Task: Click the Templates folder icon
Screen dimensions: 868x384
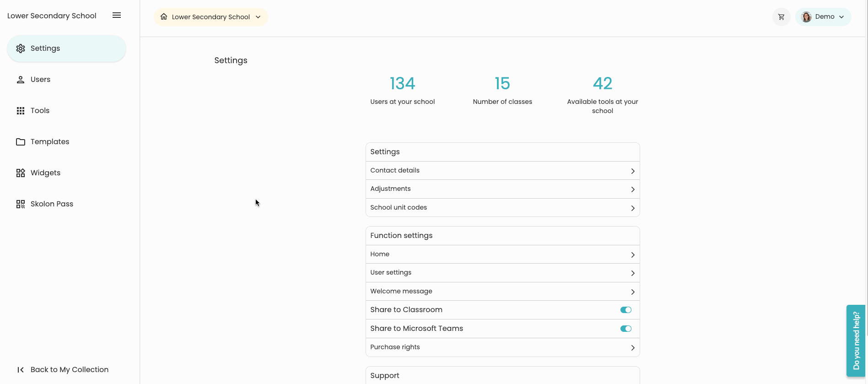Action: click(x=21, y=142)
